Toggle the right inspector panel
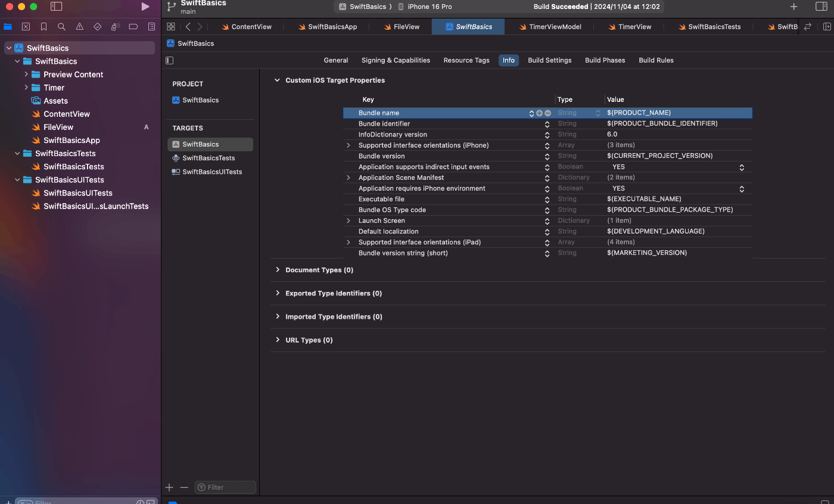834x504 pixels. pos(821,7)
